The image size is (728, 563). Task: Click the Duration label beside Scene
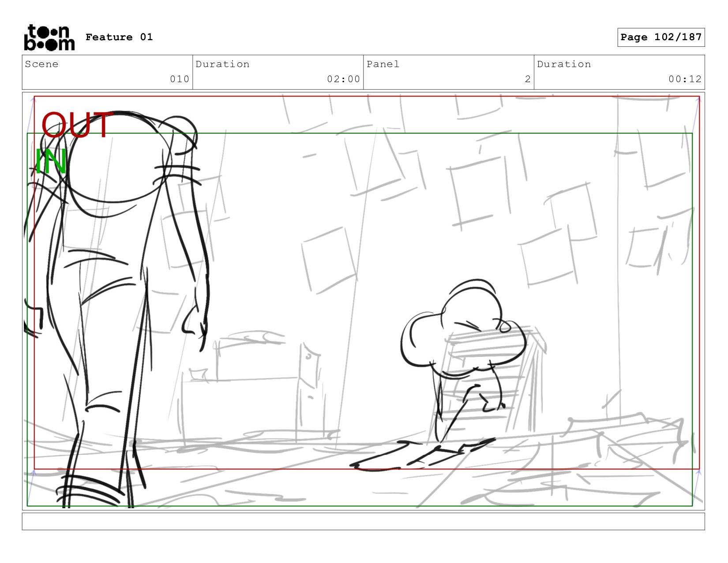pos(222,64)
